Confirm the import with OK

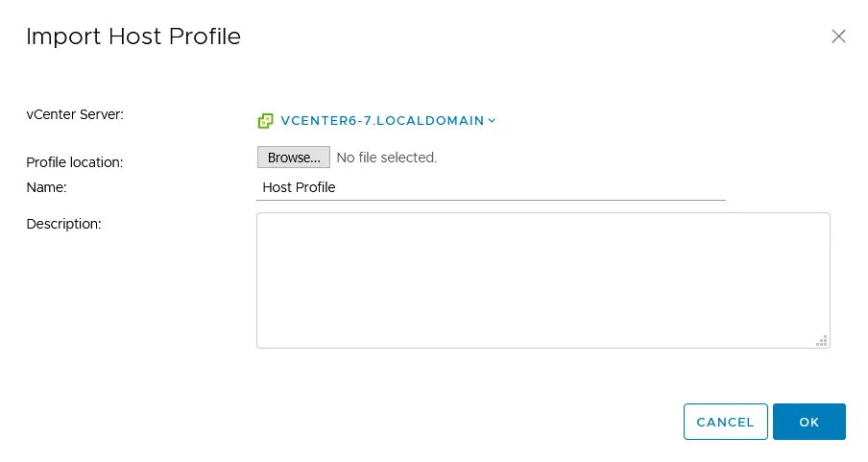[808, 422]
